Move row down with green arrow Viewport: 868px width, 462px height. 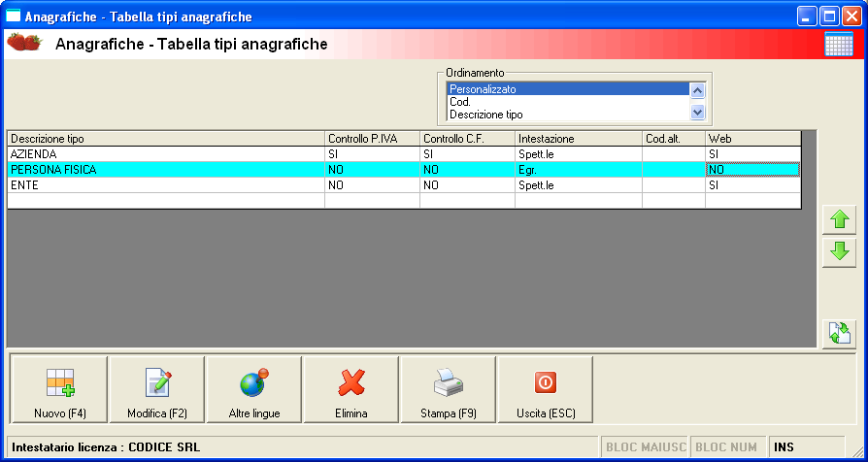tap(839, 253)
